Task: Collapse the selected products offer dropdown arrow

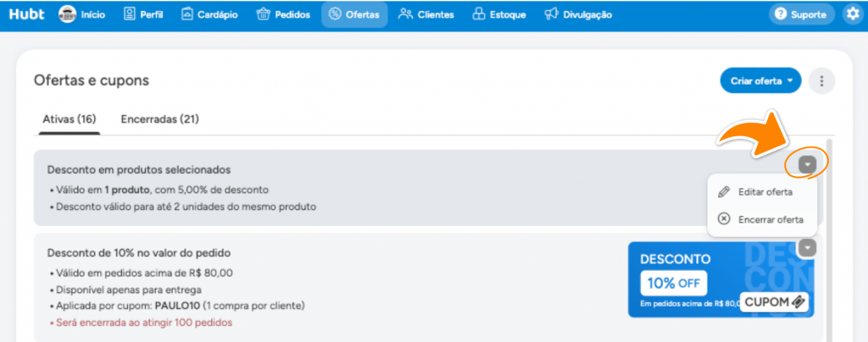Action: point(808,164)
